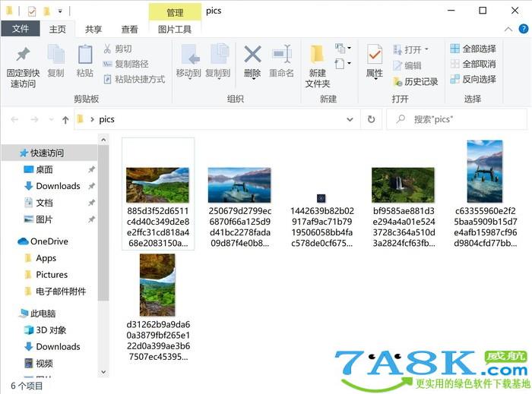Switch to Share (共享) tab
532x394 pixels.
tap(93, 30)
